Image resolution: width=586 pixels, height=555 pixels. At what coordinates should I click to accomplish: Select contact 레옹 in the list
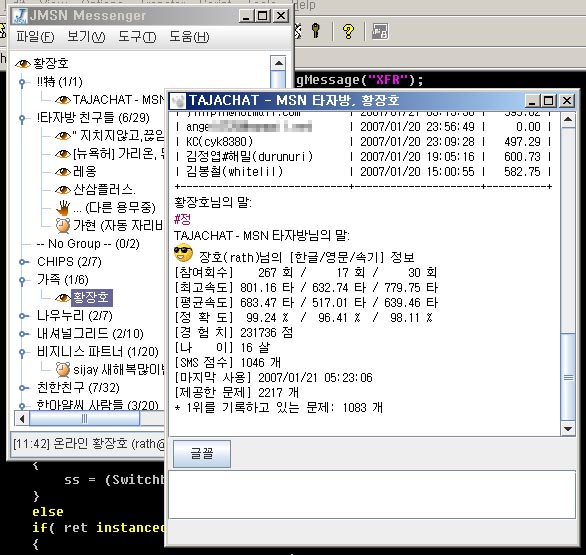[x=85, y=172]
